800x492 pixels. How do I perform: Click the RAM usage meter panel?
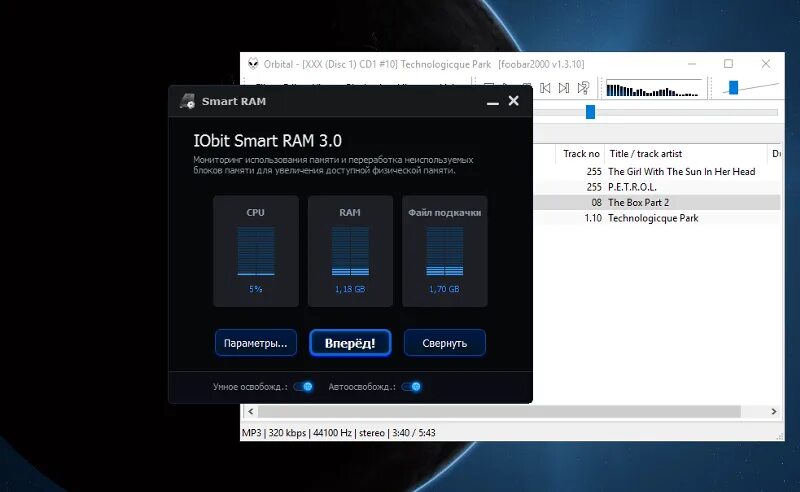pos(350,251)
